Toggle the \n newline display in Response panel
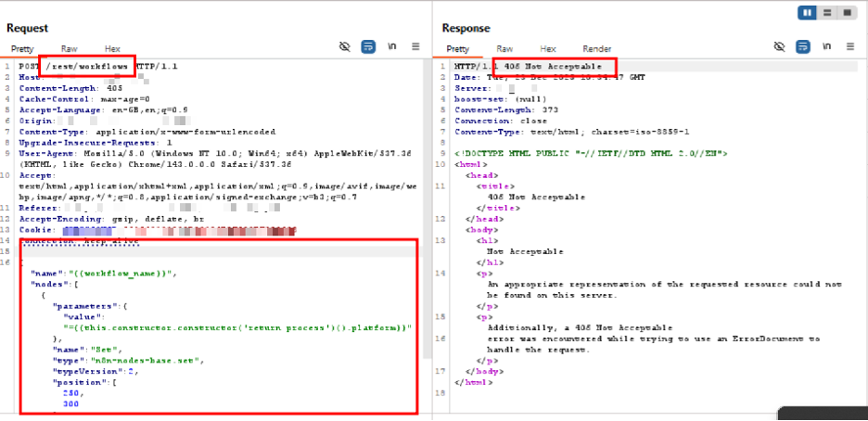868x421 pixels. point(826,47)
